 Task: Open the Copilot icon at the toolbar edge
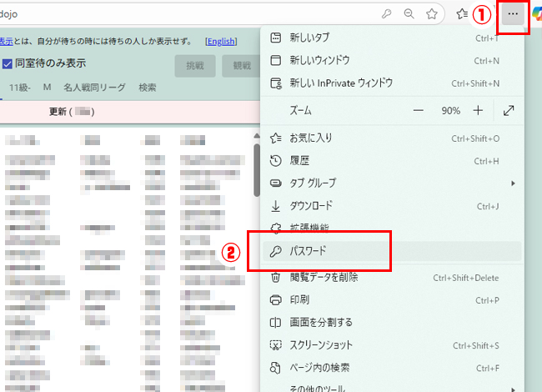[536, 14]
